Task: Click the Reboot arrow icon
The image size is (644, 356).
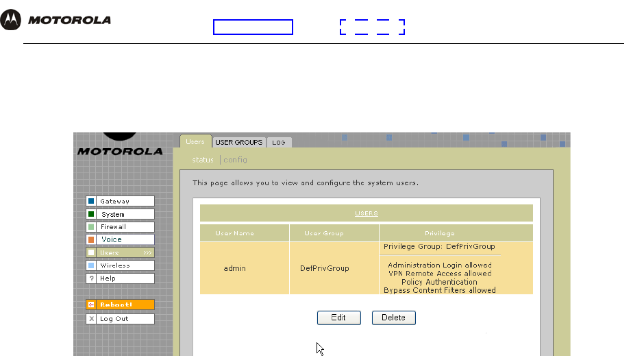Action: pos(91,305)
